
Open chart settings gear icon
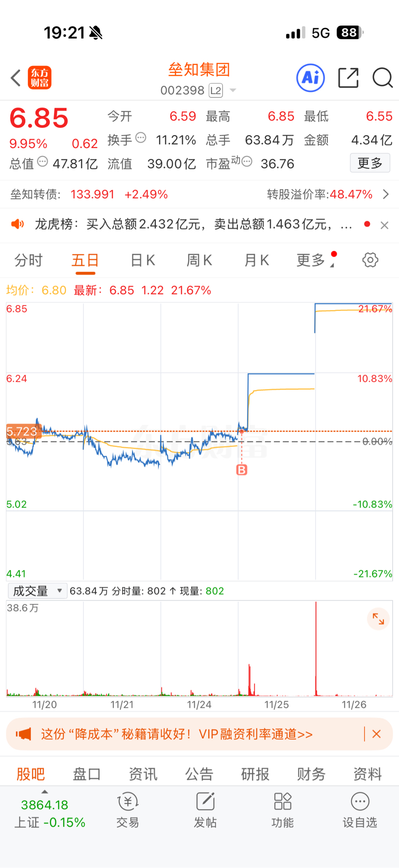click(370, 260)
